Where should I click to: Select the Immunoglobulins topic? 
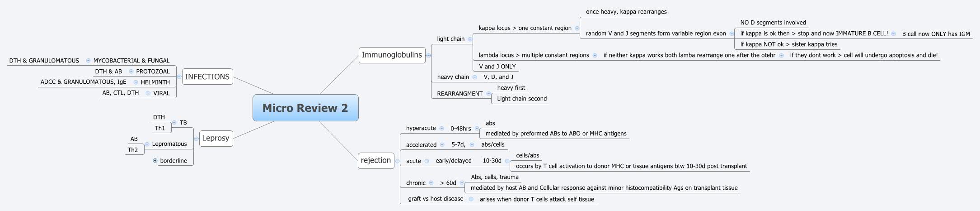[x=392, y=55]
